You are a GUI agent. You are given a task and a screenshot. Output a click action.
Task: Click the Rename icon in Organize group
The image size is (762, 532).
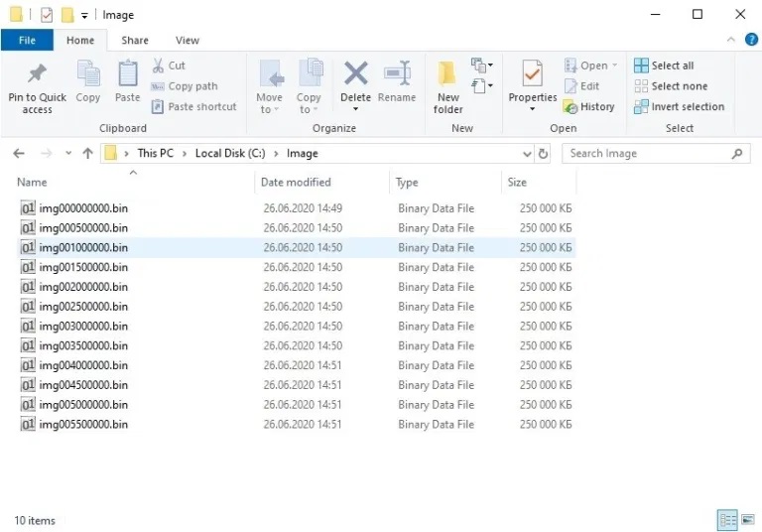coord(397,75)
